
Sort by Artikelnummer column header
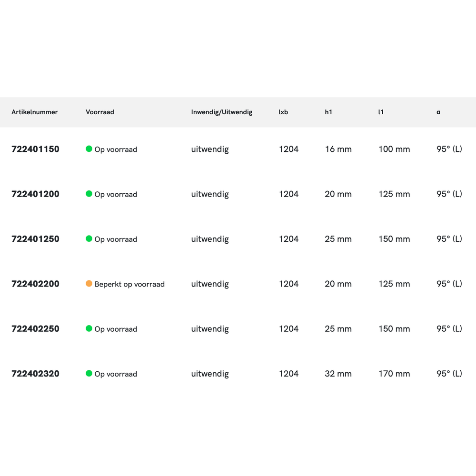point(35,112)
